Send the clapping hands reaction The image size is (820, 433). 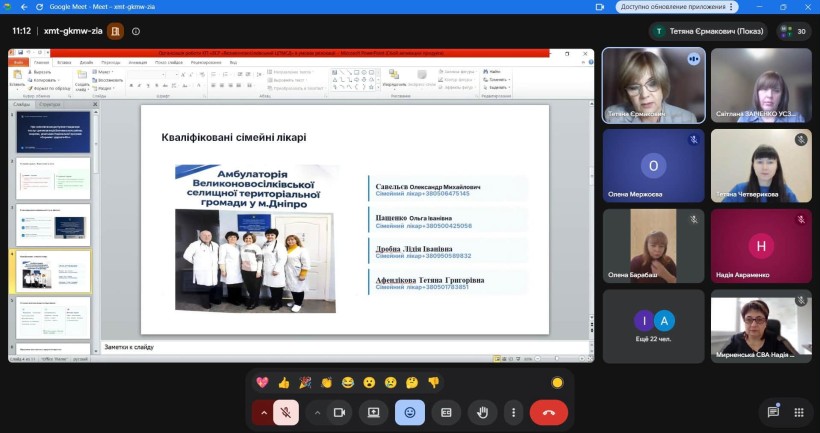pyautogui.click(x=327, y=383)
